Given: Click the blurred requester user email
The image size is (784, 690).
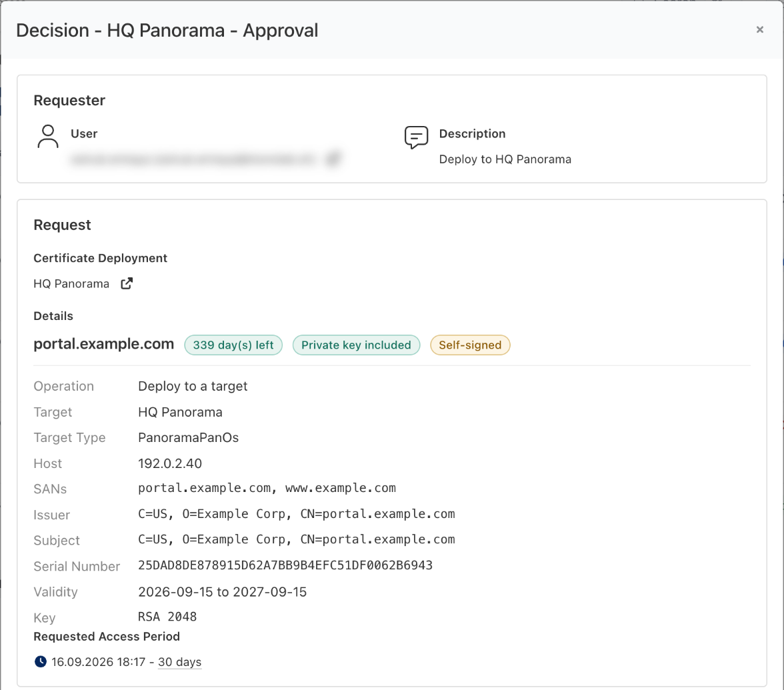Looking at the screenshot, I should 193,159.
